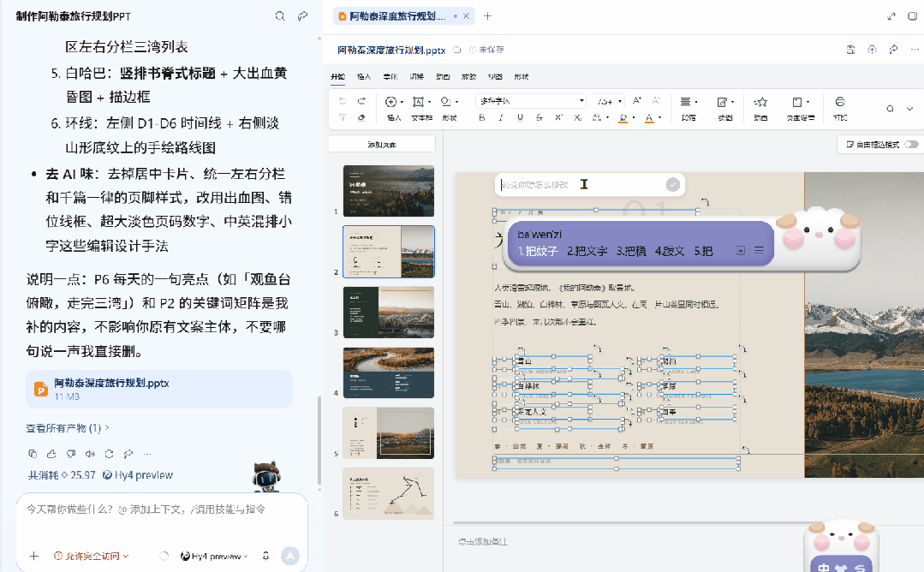Viewport: 924px width, 572px height.
Task: Open the page settings dropdown
Action: (x=800, y=107)
